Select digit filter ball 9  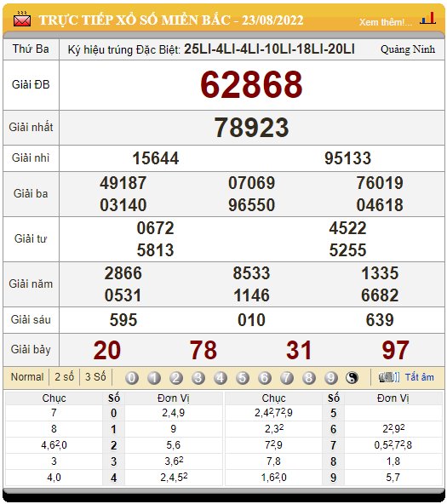pos(330,378)
